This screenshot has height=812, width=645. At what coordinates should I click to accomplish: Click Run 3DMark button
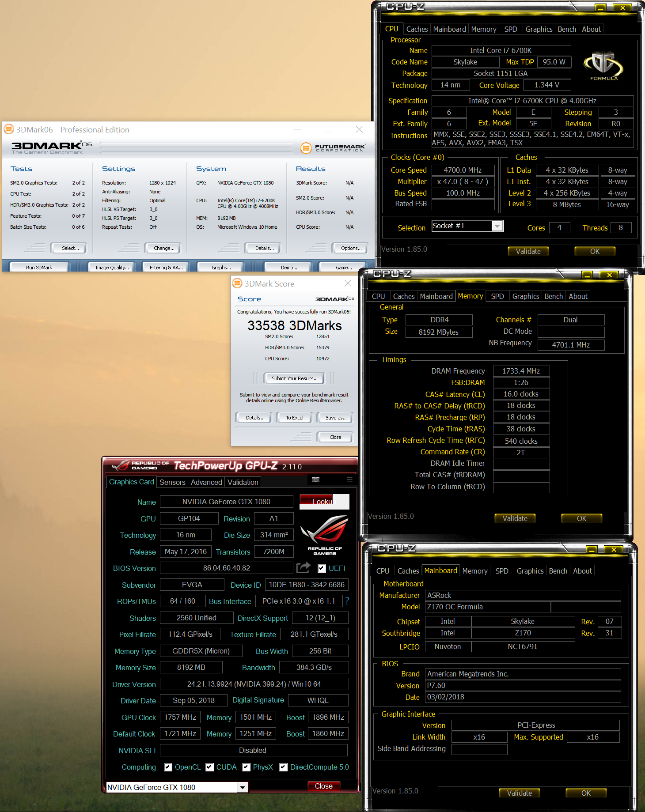coord(39,268)
